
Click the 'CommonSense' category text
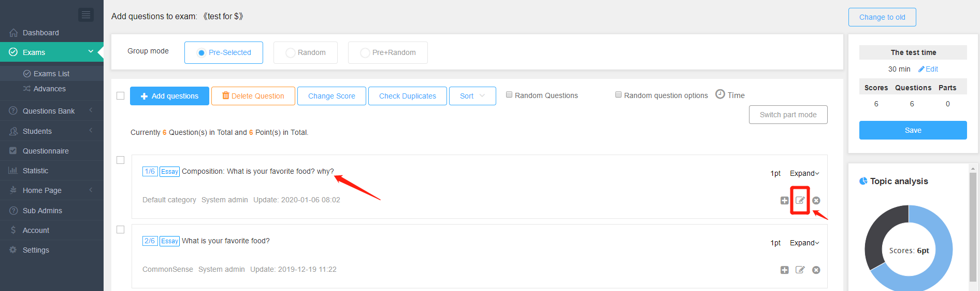[167, 269]
